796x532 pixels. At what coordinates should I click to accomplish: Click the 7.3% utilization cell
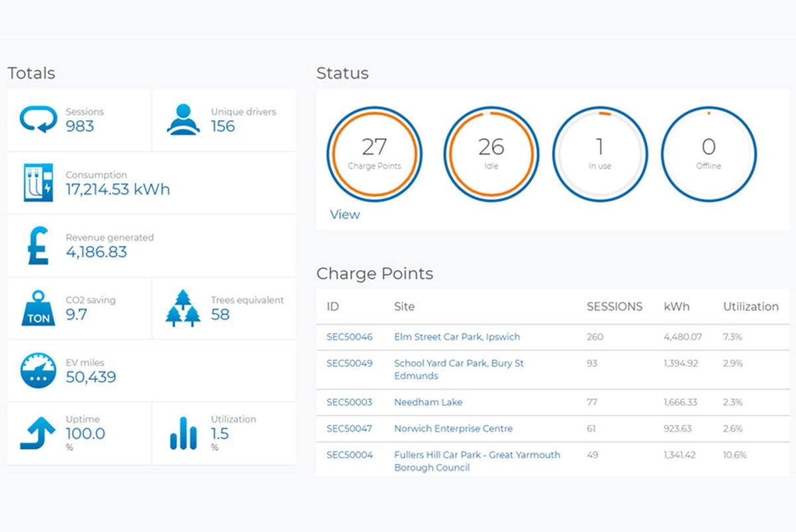(x=732, y=337)
